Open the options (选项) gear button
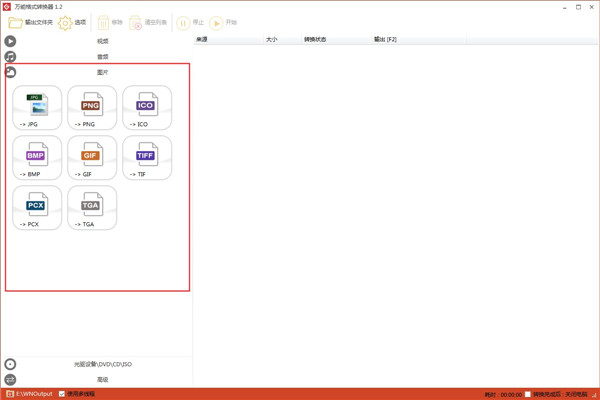This screenshot has height=400, width=600. pyautogui.click(x=72, y=23)
